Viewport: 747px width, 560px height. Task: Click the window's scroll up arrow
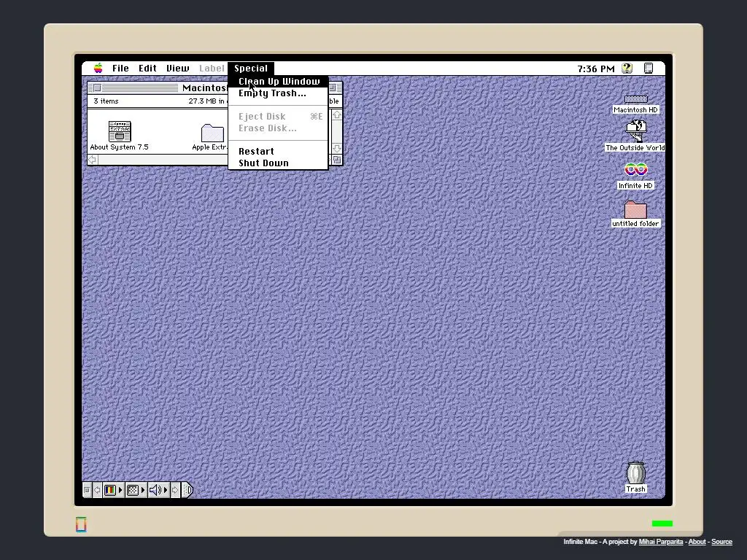coord(337,115)
